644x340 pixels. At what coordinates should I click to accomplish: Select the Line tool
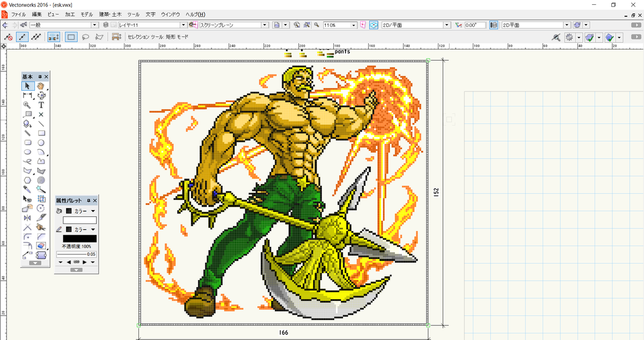point(41,124)
